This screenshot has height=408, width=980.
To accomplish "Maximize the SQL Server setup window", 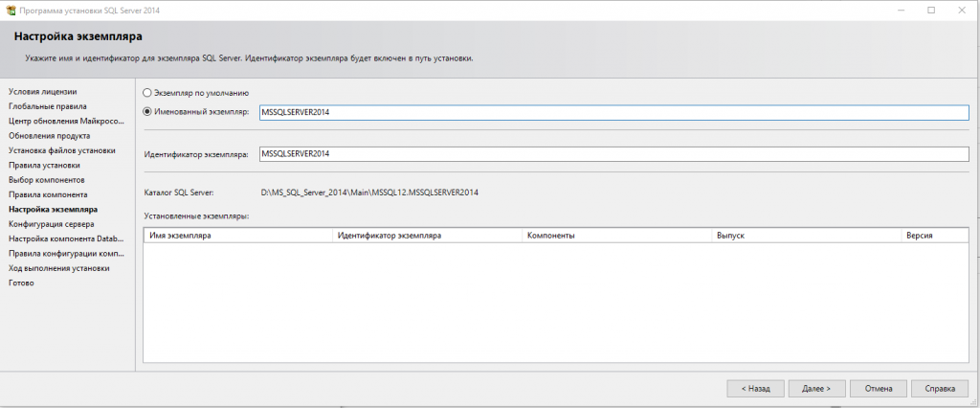I will tap(931, 10).
